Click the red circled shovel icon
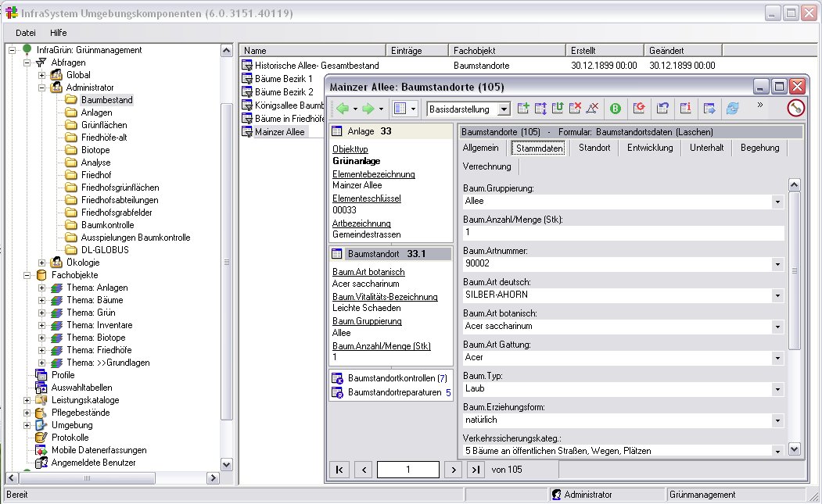 [x=795, y=109]
